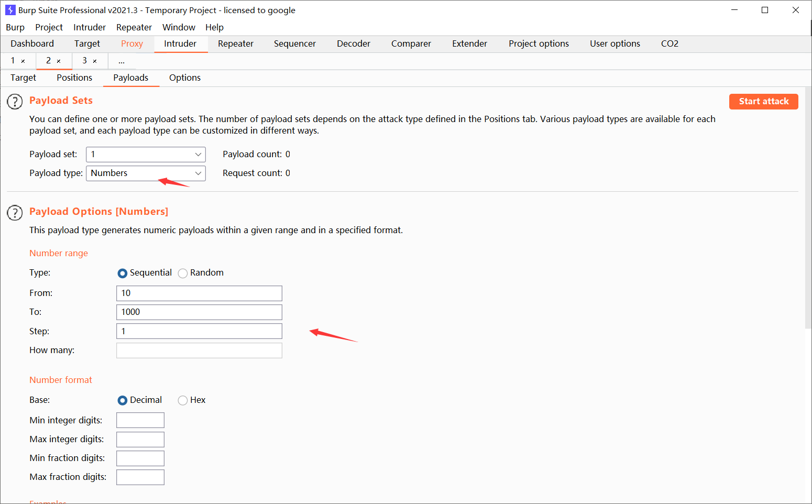
Task: Open the Options sub-tab
Action: point(185,78)
